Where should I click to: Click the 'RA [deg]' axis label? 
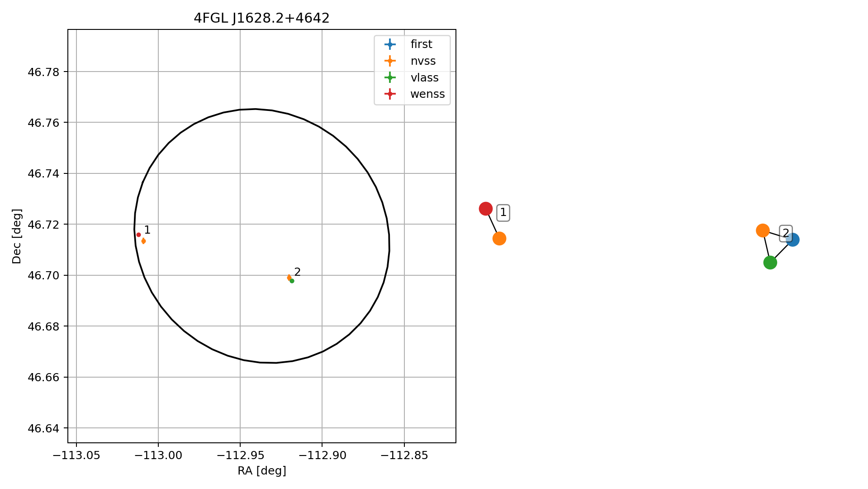pyautogui.click(x=262, y=471)
